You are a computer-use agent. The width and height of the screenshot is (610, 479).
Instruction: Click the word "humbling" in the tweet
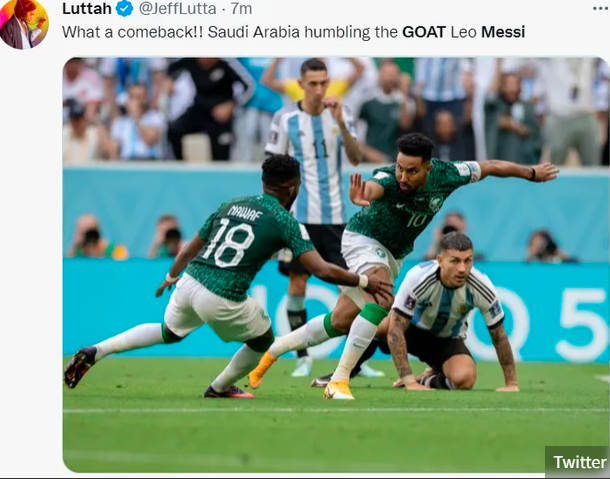click(x=337, y=33)
